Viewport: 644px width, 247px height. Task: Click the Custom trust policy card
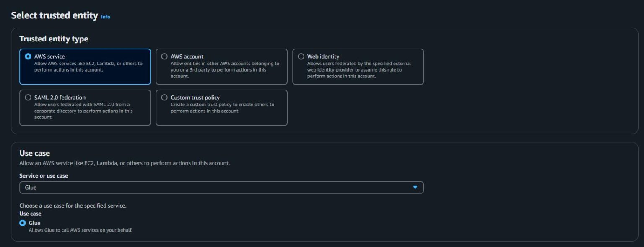tap(221, 108)
